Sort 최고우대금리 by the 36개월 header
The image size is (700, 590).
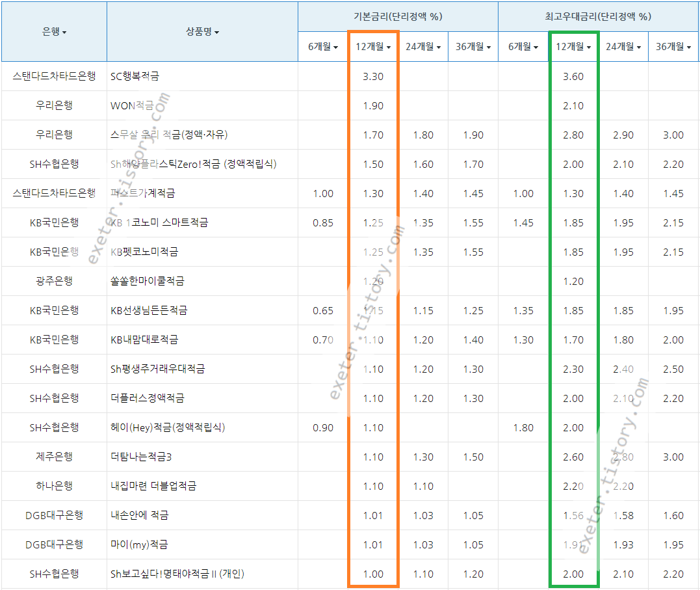[x=673, y=46]
